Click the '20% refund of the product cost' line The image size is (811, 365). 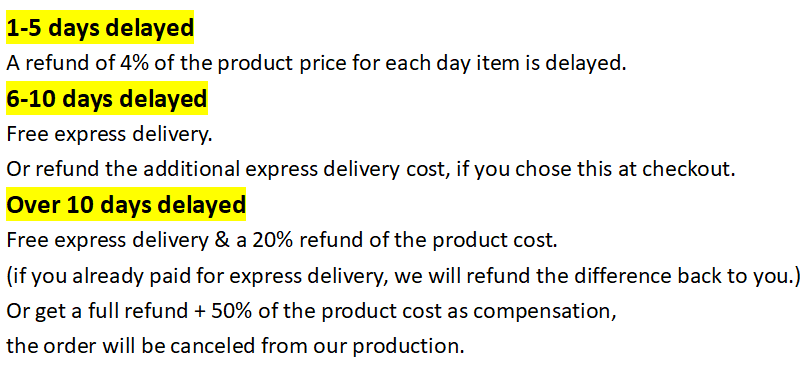click(x=282, y=240)
